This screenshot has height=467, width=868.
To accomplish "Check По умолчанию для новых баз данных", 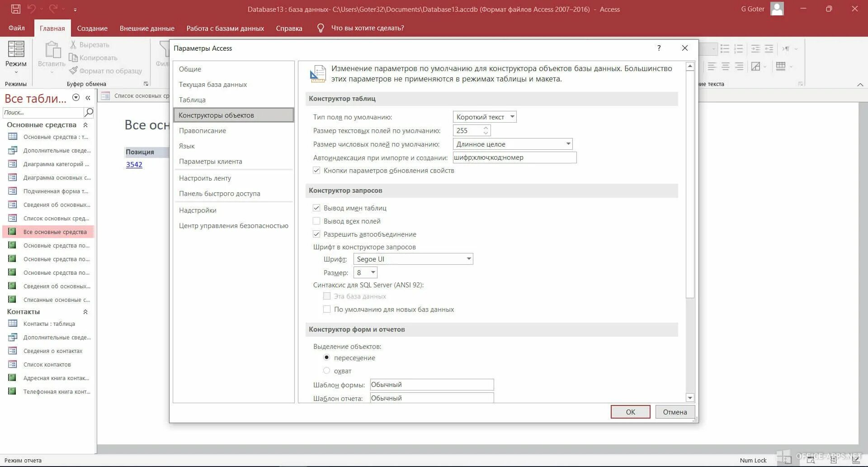I will [x=327, y=310].
